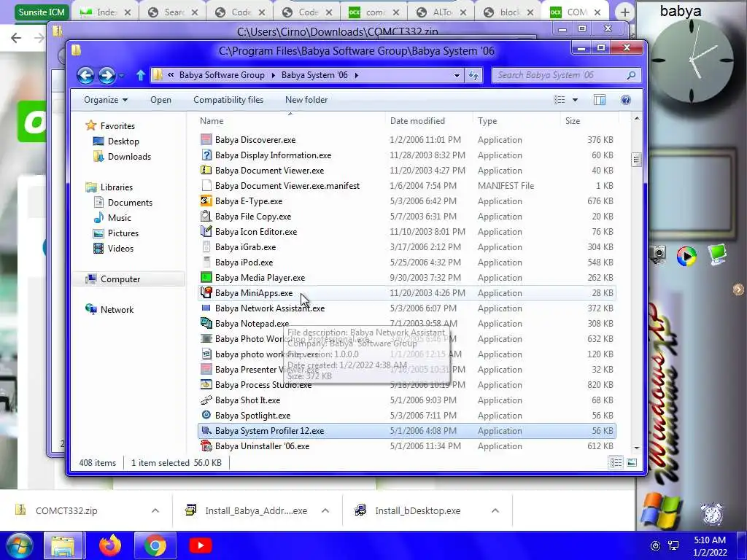The image size is (747, 560).
Task: Sort by Size column header
Action: tap(572, 121)
